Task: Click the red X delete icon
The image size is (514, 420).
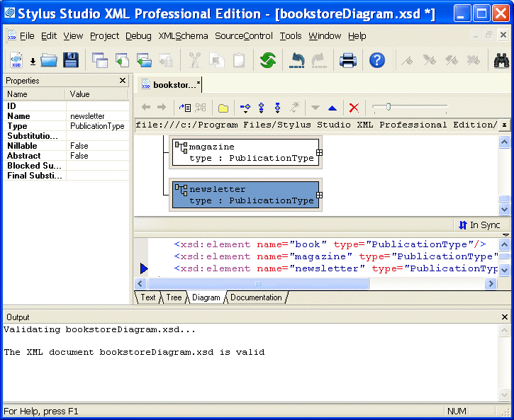Action: (x=354, y=108)
